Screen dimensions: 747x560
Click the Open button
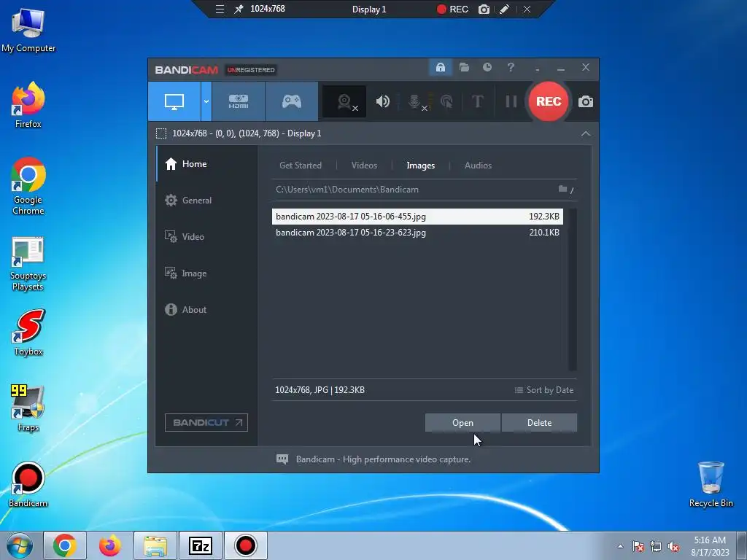click(x=462, y=423)
